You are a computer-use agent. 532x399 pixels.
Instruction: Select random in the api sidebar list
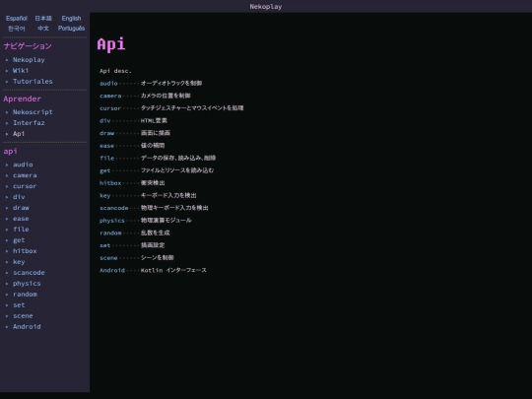click(25, 295)
